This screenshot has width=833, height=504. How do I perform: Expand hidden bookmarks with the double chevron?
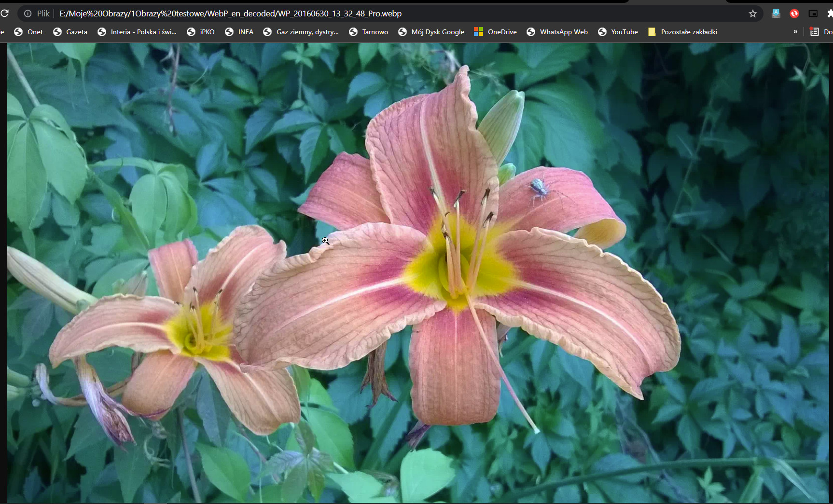795,32
